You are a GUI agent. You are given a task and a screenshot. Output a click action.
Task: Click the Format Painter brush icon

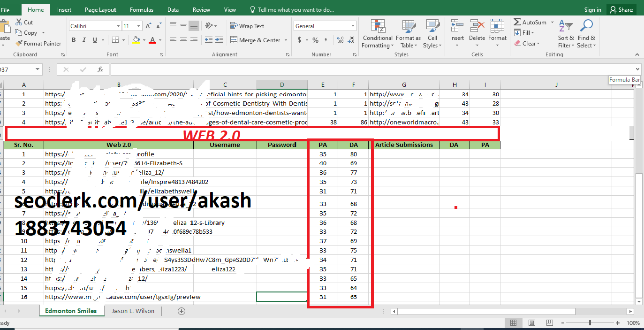point(19,44)
